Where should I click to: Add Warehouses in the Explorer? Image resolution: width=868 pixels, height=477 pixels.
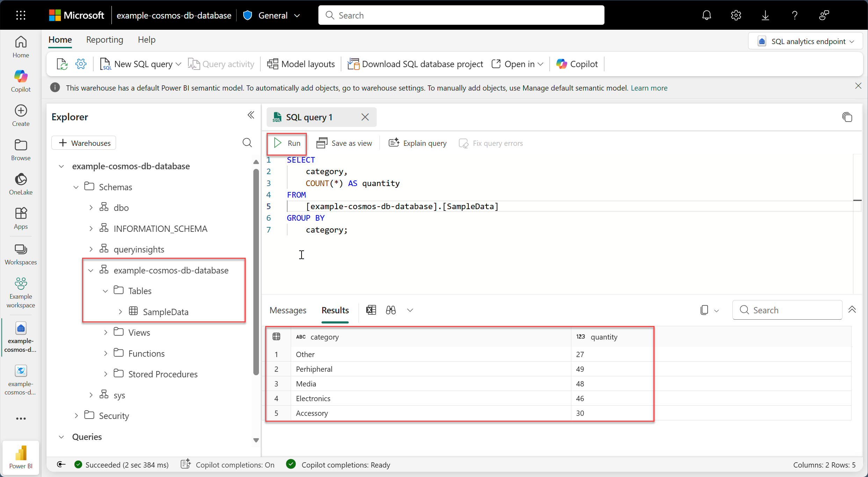[x=84, y=143]
